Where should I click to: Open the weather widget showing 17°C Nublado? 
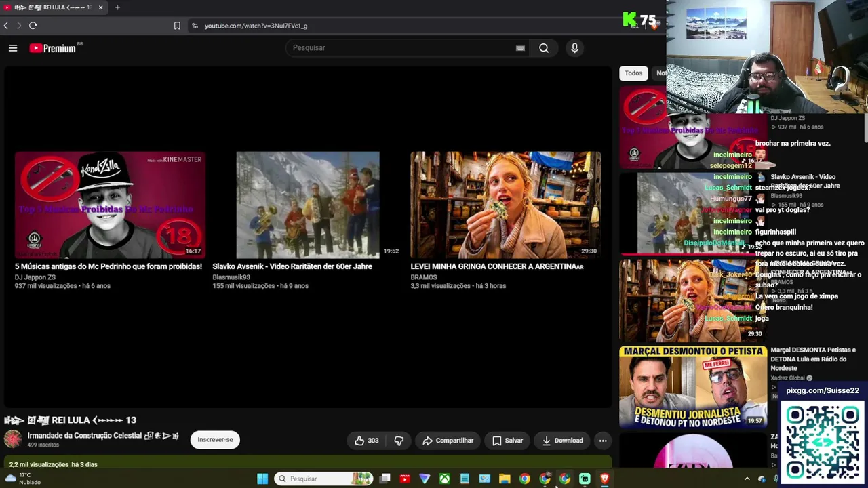point(22,479)
